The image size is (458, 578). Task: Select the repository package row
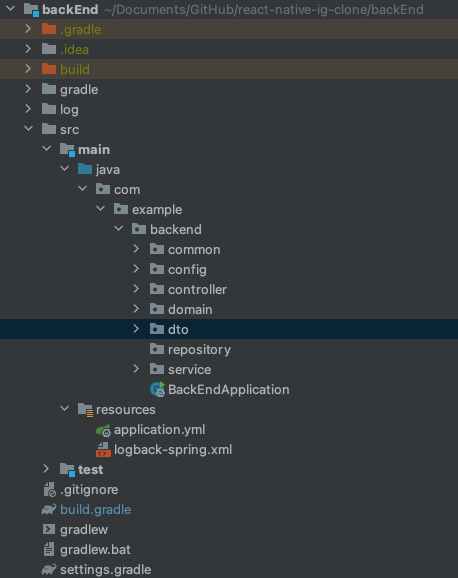coord(229,349)
